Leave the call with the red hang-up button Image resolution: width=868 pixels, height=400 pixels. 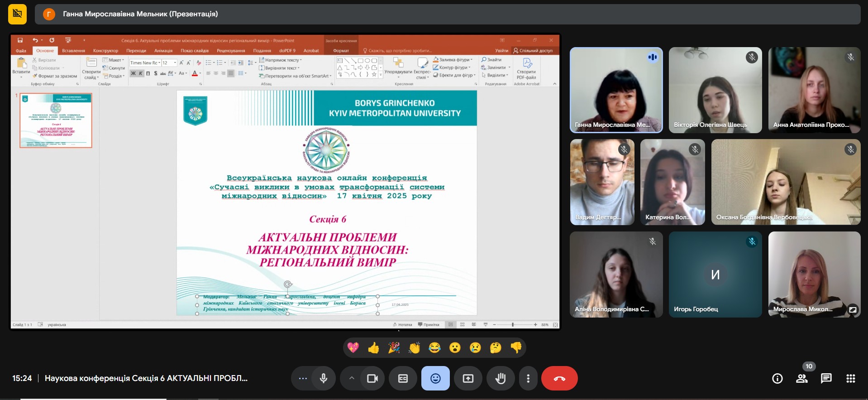(559, 378)
